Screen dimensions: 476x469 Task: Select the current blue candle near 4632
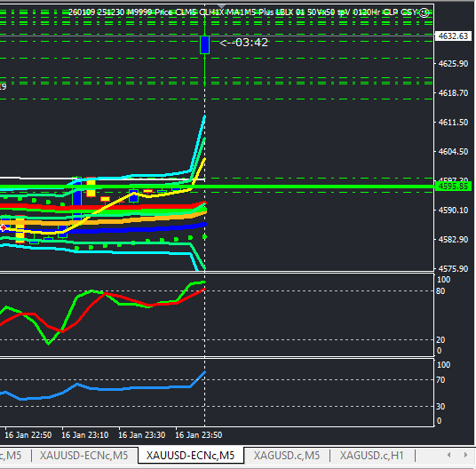pyautogui.click(x=205, y=45)
